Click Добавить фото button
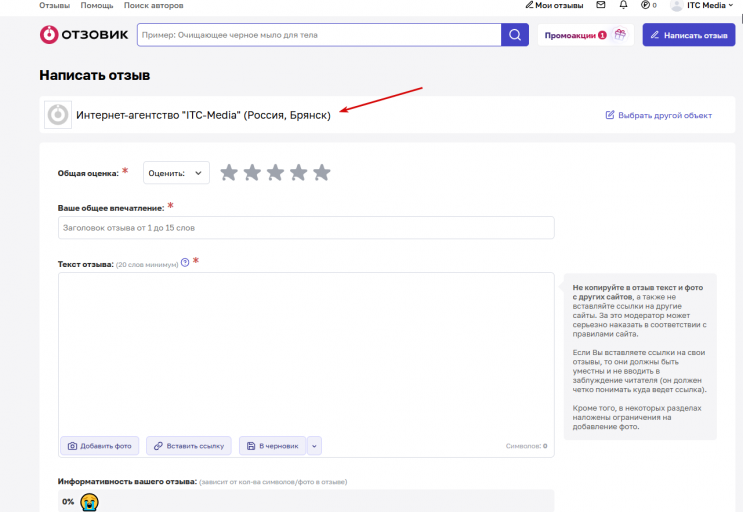 (100, 446)
